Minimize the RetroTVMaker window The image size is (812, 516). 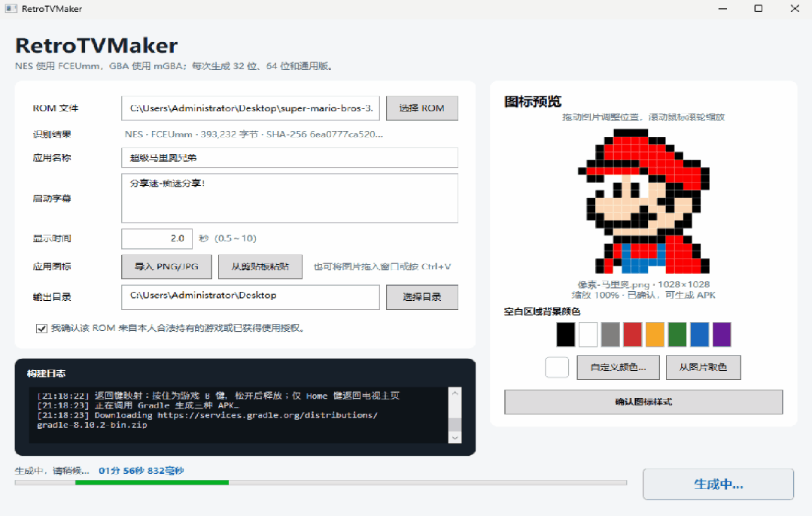pos(723,9)
